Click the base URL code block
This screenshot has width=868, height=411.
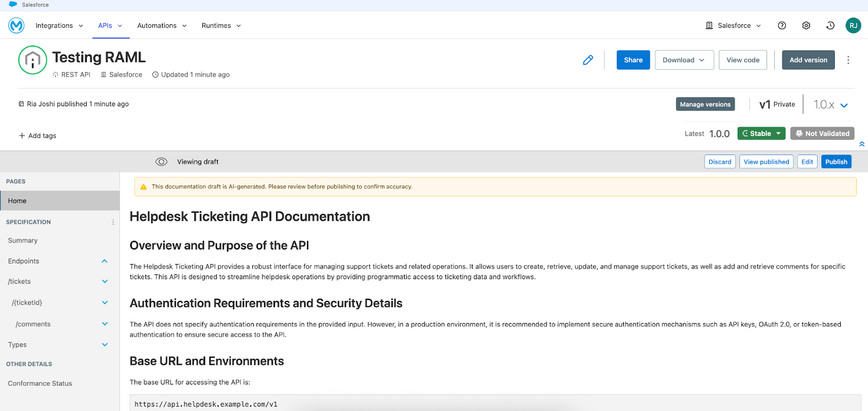click(x=495, y=403)
